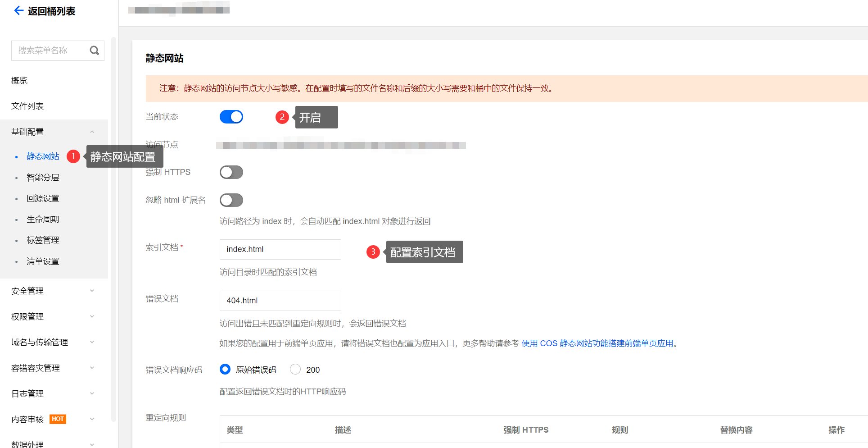
Task: Open the 概览 menu item
Action: coord(19,81)
